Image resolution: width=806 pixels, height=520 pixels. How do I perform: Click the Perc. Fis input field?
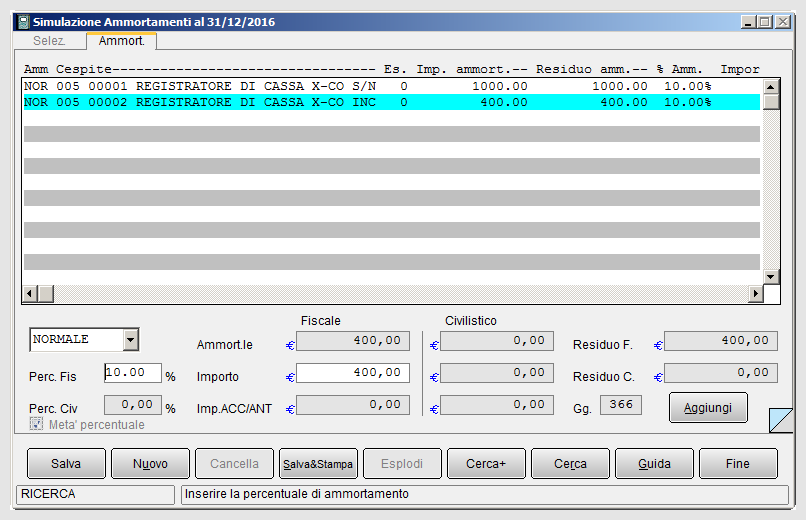(x=133, y=373)
